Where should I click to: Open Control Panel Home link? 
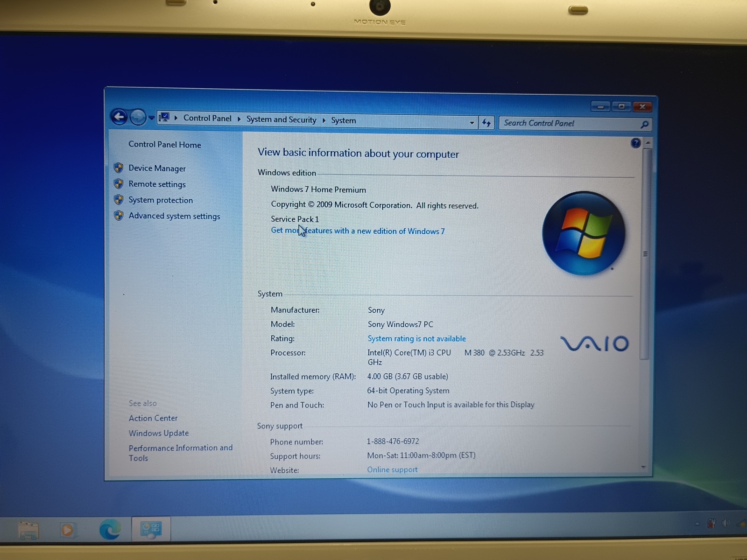165,145
